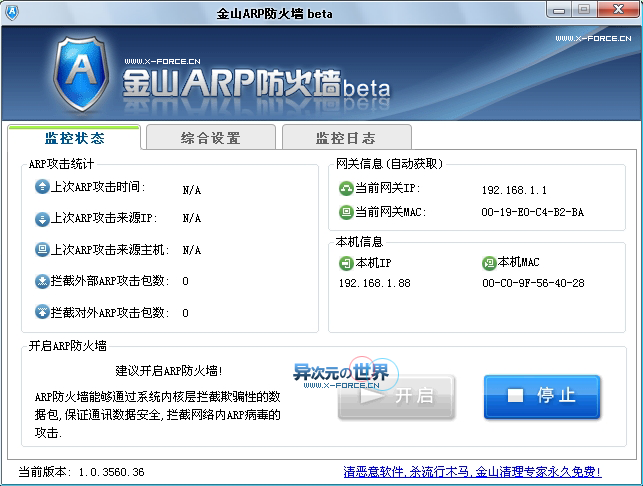643x486 pixels.
Task: Select gateway IP value 192.168.1.1
Action: pos(514,190)
